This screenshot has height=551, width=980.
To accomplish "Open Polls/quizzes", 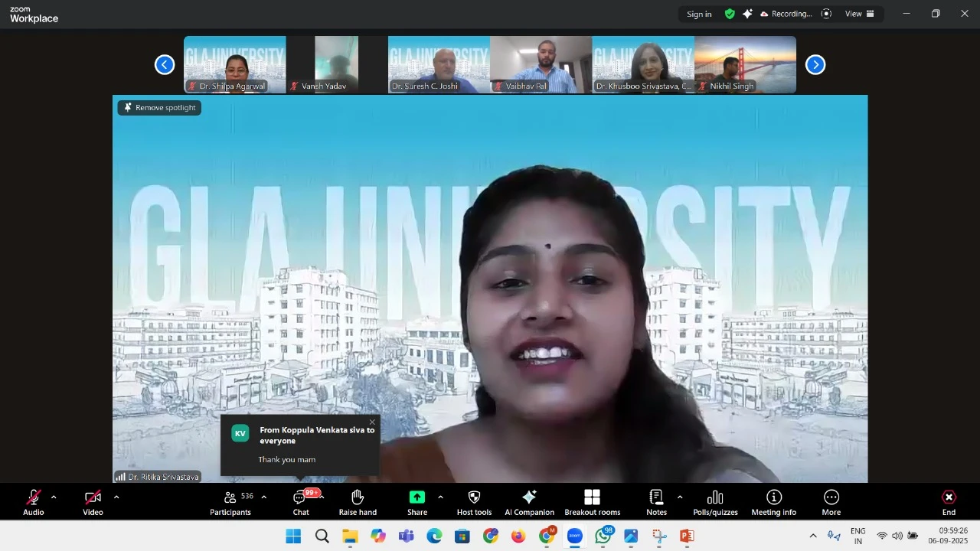I will click(x=715, y=503).
